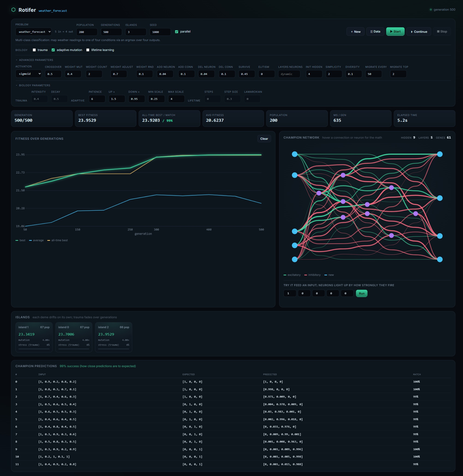Click the green generation 500 status dot
The image size is (463, 476).
431,10
